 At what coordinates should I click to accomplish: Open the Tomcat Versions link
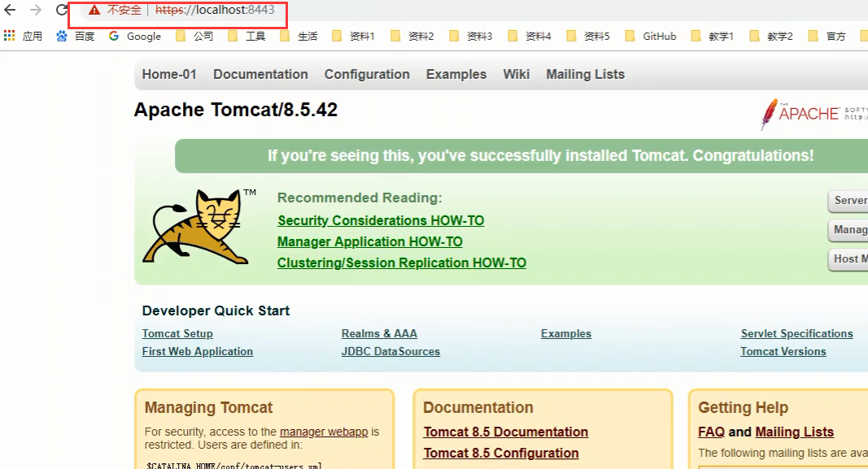click(x=783, y=351)
